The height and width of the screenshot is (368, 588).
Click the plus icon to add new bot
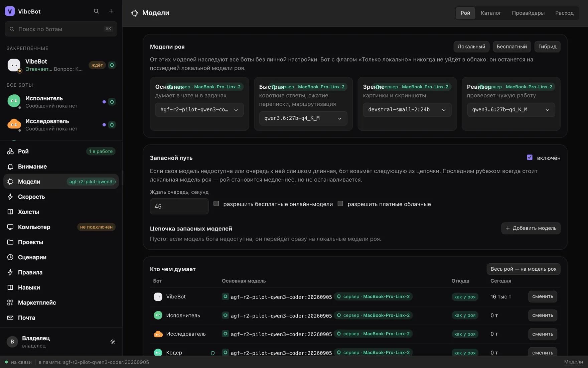[111, 11]
